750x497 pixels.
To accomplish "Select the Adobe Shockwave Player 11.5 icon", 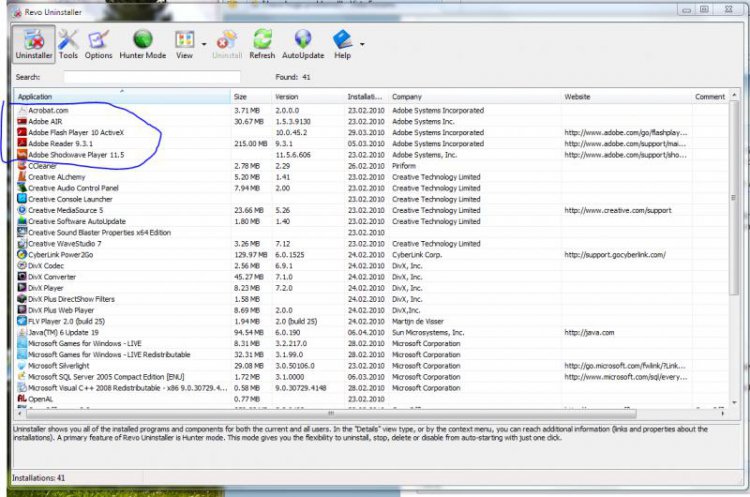I will tap(22, 155).
